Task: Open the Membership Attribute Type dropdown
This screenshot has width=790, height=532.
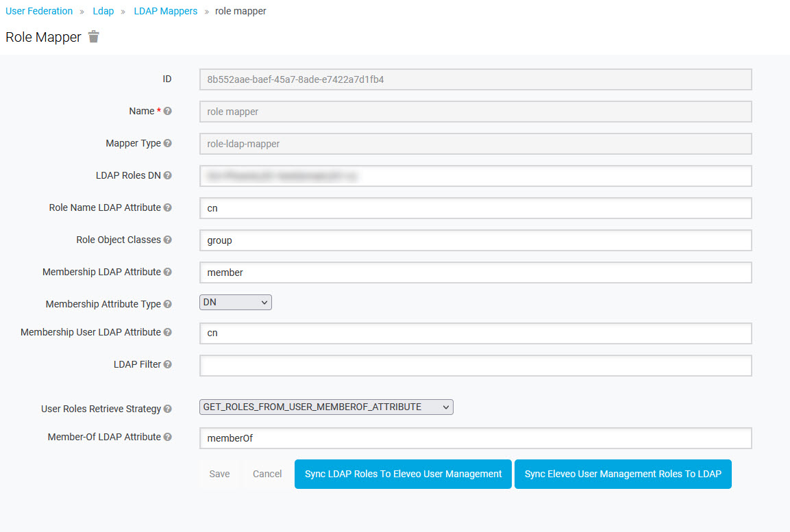Action: tap(235, 302)
